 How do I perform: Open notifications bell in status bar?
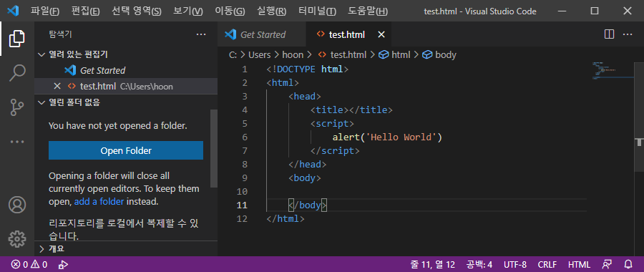tap(628, 265)
